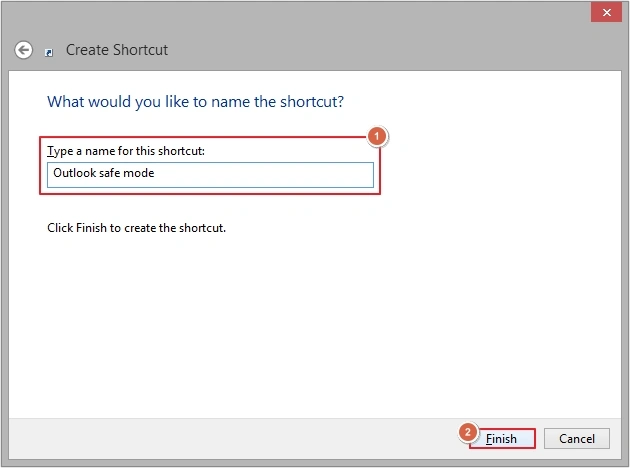This screenshot has width=630, height=468.
Task: Click the 'What would you like to name the shortcut?' heading
Action: point(195,102)
